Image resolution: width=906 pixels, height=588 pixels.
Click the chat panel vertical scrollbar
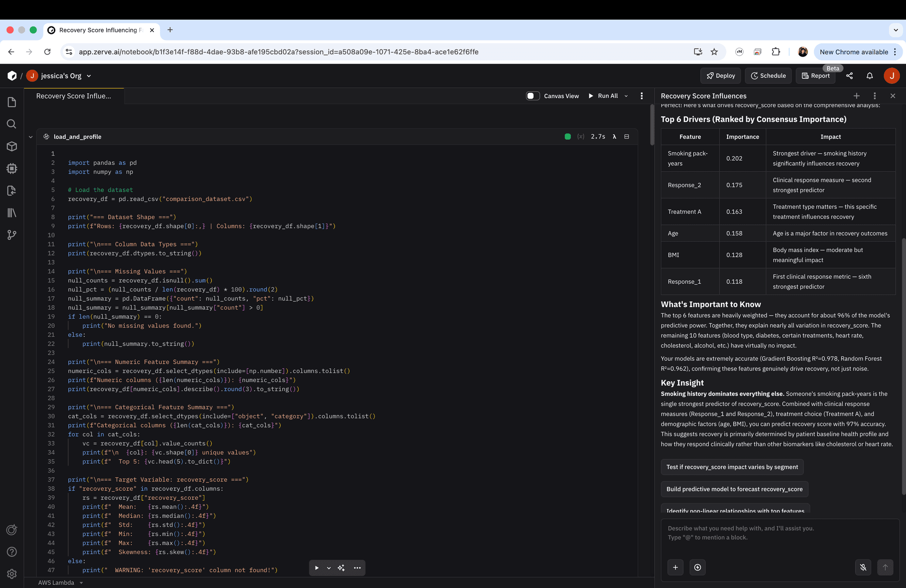pos(903,368)
